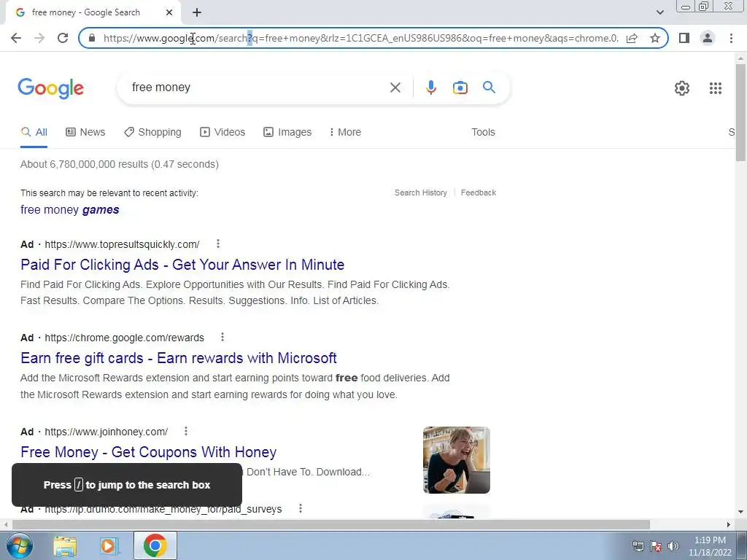Click the address bar URL field
The width and height of the screenshot is (747, 560).
click(360, 38)
